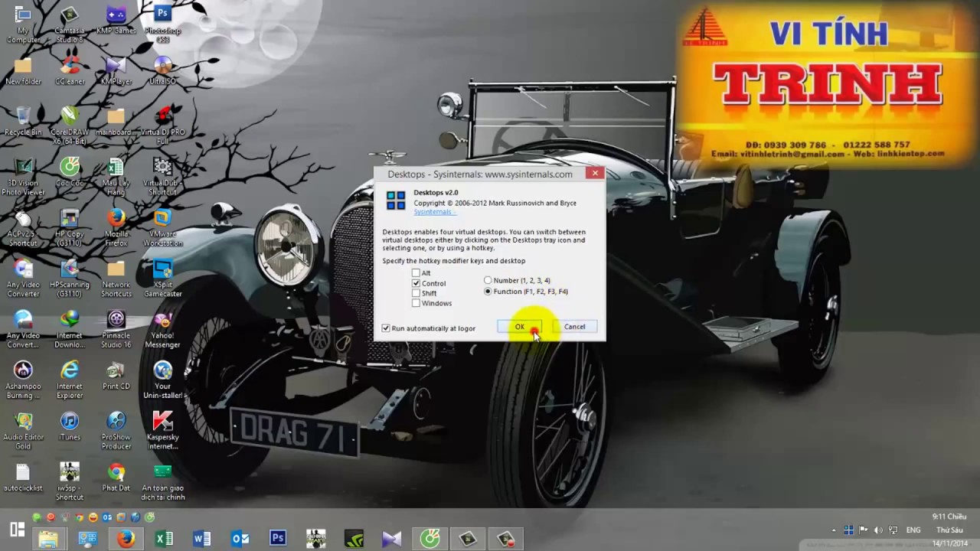This screenshot has width=980, height=551.
Task: Switch to Firefox in the taskbar
Action: coord(126,539)
